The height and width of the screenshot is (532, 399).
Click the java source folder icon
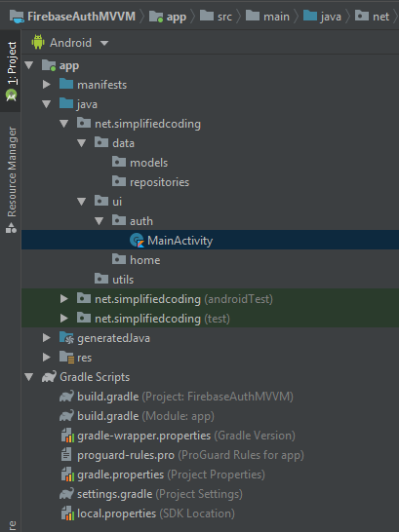point(66,103)
